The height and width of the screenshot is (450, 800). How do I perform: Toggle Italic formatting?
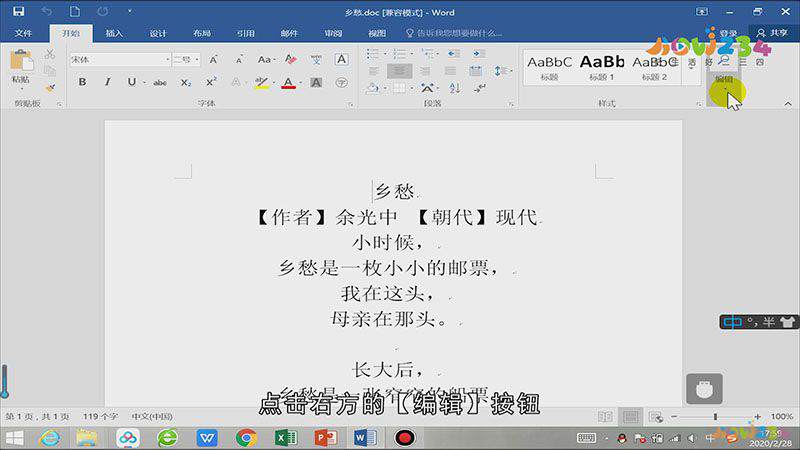(107, 82)
